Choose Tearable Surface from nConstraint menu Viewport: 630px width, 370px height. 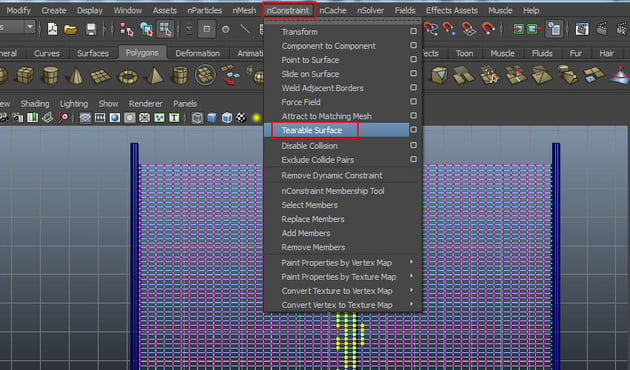coord(312,130)
